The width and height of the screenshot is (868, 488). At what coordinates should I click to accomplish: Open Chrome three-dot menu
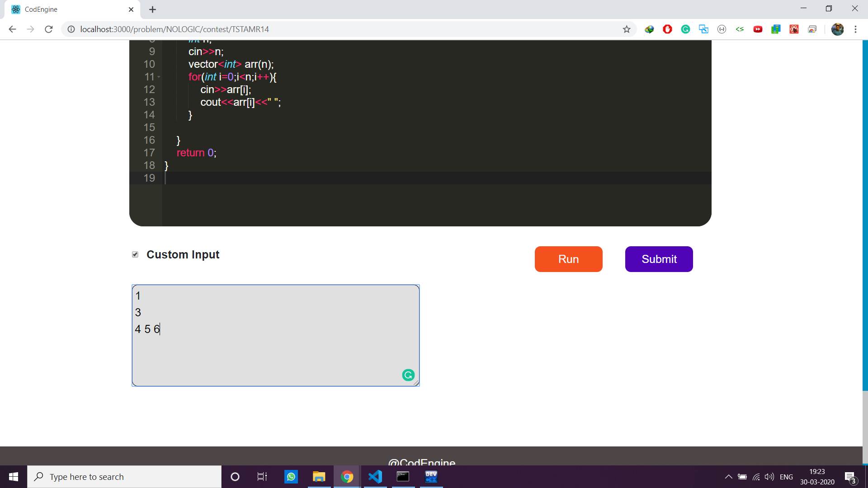click(x=855, y=29)
